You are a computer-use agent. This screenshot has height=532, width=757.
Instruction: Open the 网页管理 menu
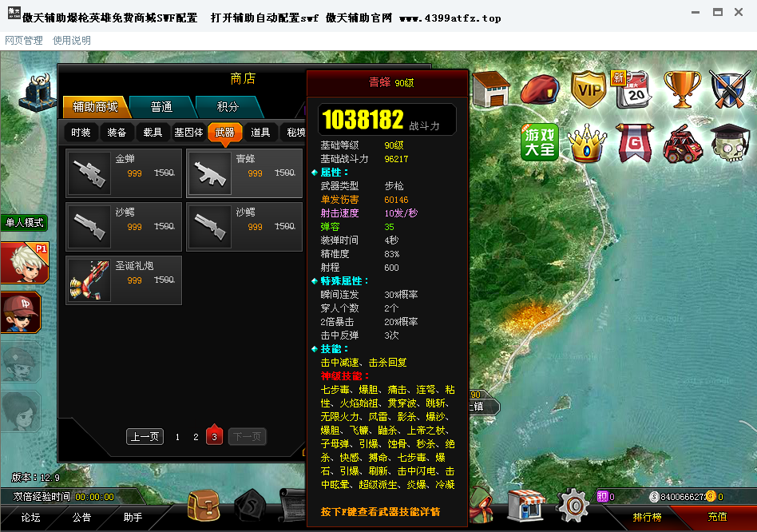click(24, 41)
